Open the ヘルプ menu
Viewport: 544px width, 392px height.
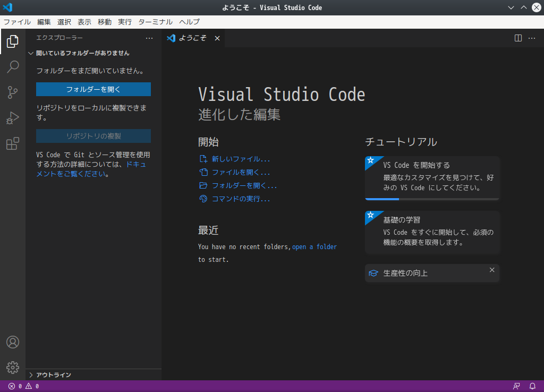click(x=190, y=22)
